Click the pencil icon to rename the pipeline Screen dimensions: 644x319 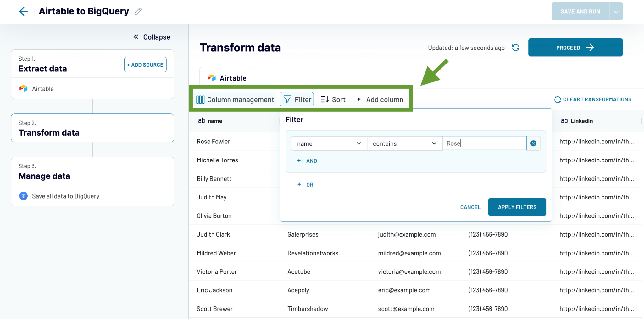(137, 11)
